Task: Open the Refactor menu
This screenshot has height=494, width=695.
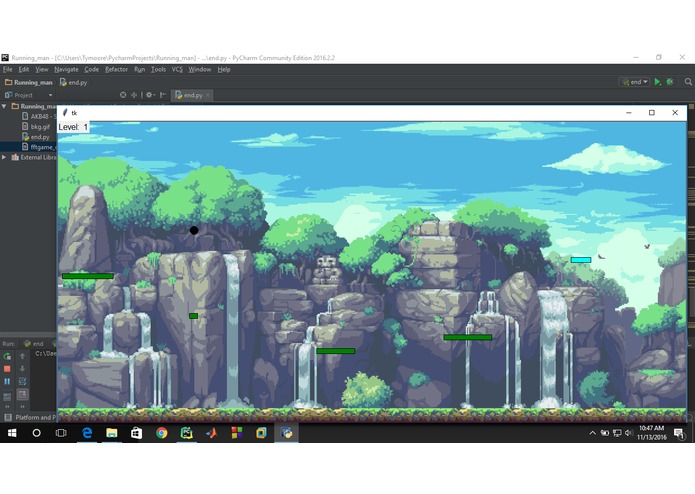Action: point(117,70)
